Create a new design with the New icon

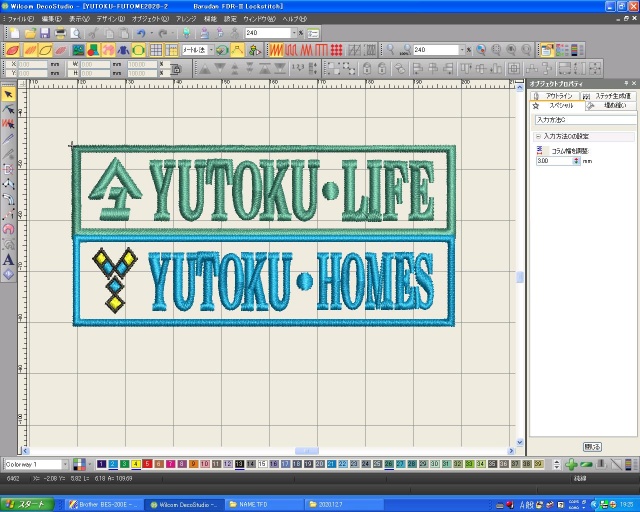14,33
